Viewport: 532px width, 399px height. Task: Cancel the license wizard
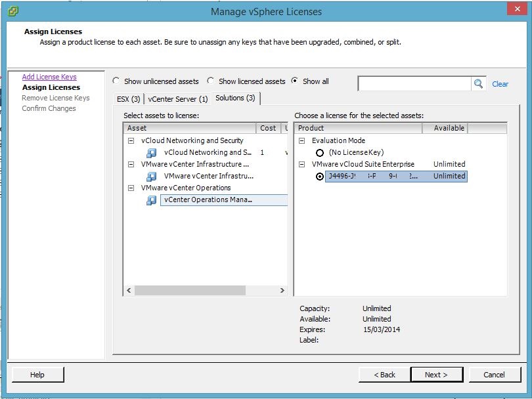tap(494, 375)
